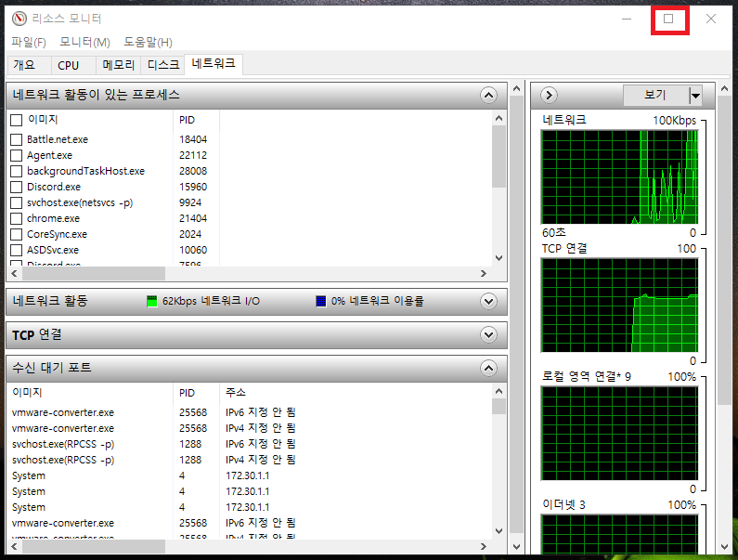
Task: Select the first vmware-converter.exe IPv6 row
Action: point(250,412)
